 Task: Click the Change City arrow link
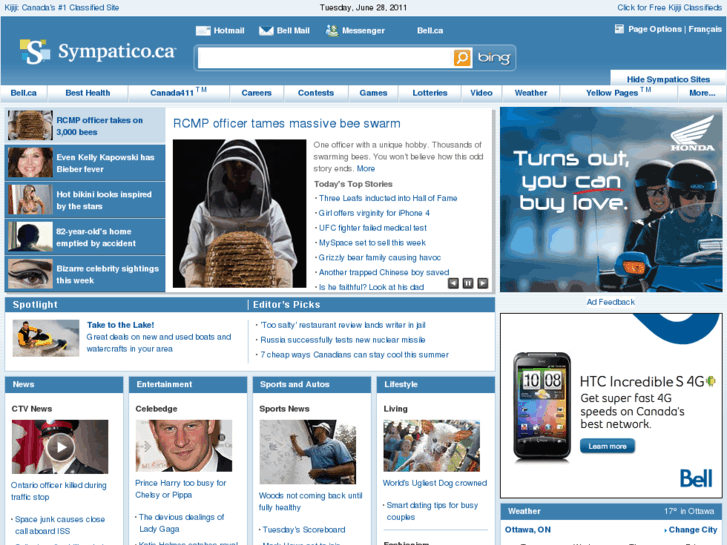pyautogui.click(x=690, y=530)
